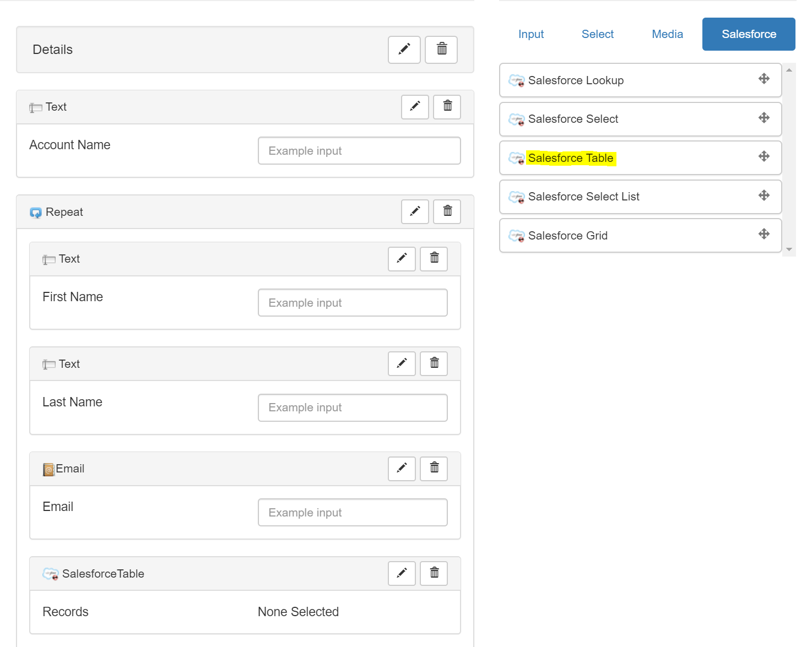The width and height of the screenshot is (812, 647).
Task: Click the Repeat loop icon
Action: pos(36,213)
